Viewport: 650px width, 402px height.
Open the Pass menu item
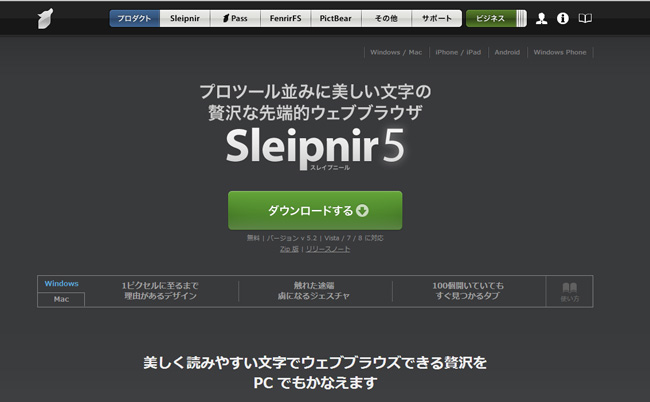click(x=235, y=18)
